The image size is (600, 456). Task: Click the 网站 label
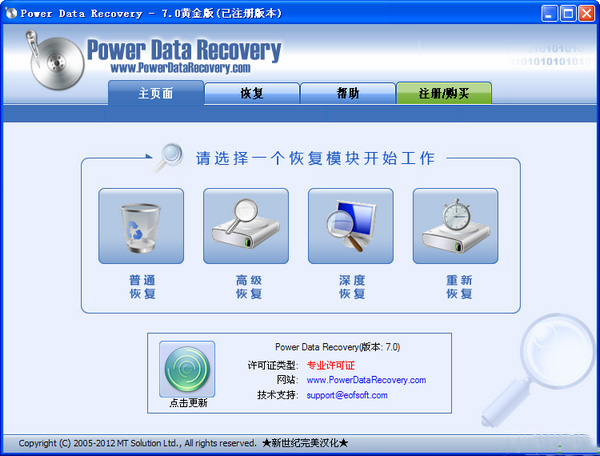[287, 380]
